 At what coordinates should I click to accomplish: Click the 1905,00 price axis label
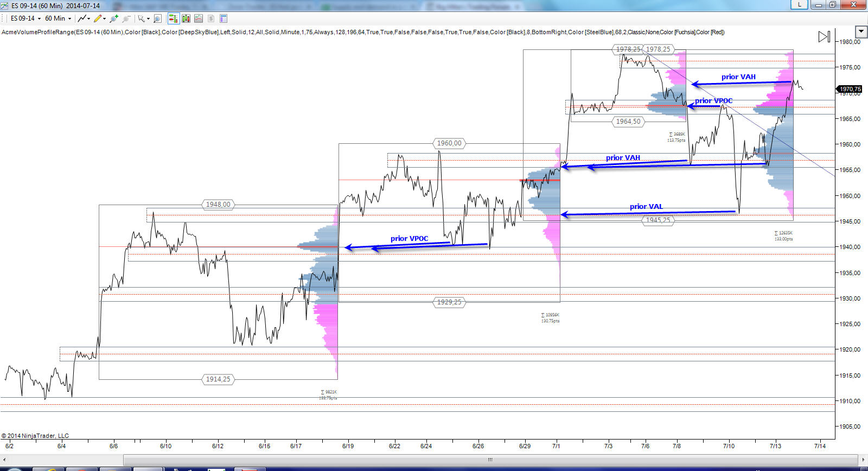click(850, 427)
